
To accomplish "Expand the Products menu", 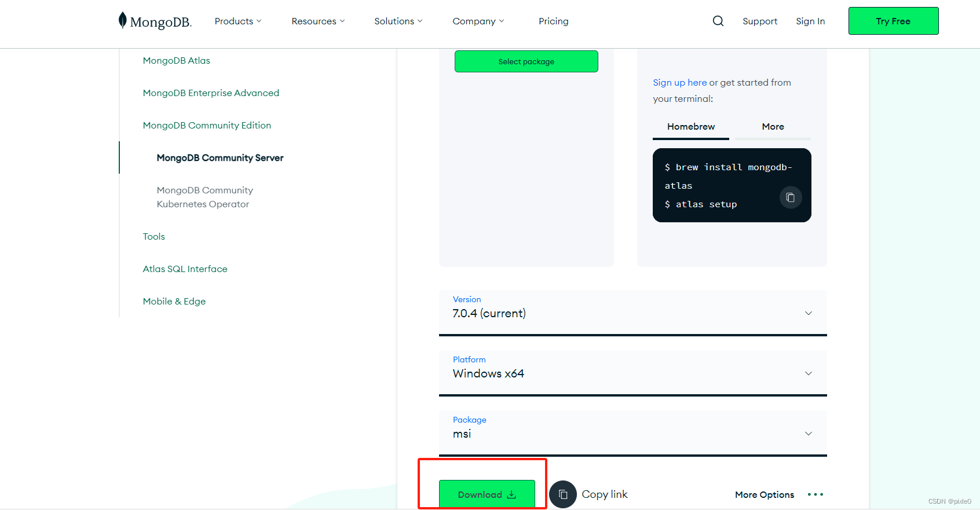I will (x=238, y=21).
